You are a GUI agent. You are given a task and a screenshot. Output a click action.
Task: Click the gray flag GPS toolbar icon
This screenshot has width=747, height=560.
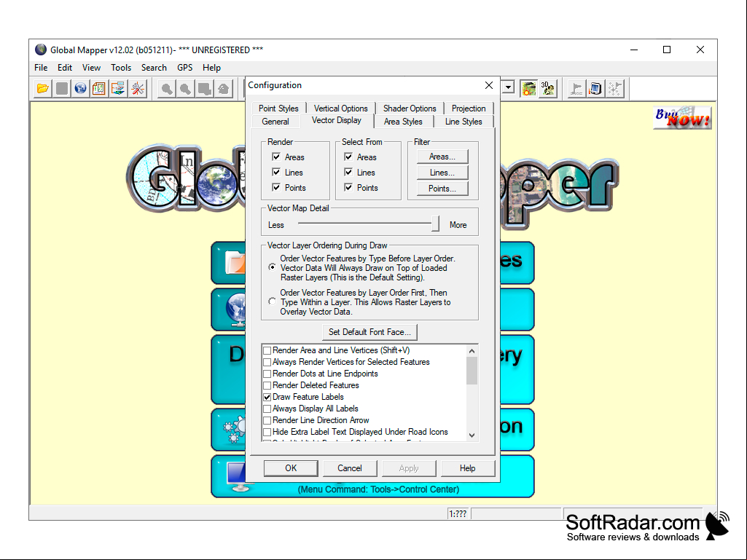click(576, 89)
